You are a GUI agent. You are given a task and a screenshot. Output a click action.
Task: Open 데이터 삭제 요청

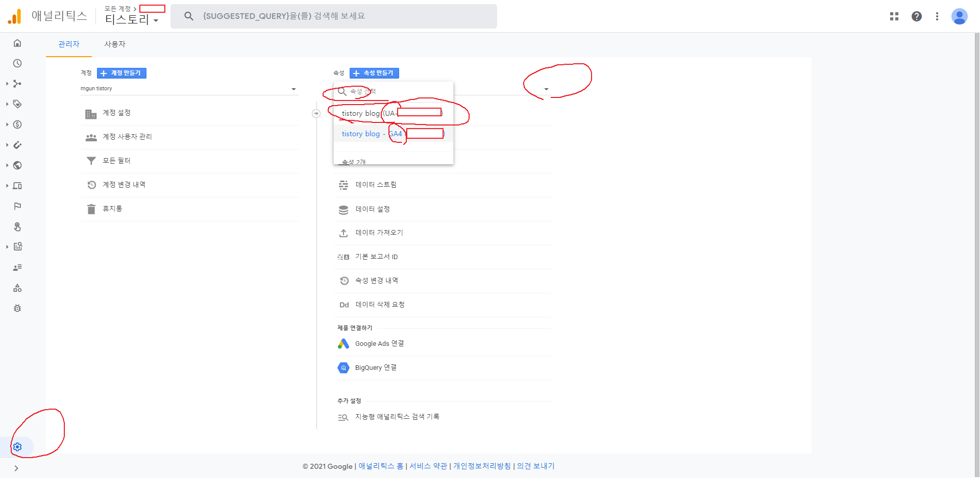(x=443, y=305)
